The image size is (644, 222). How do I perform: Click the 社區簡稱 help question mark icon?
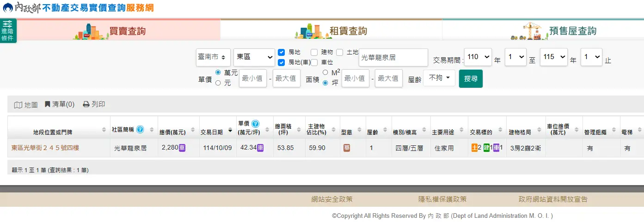pos(140,129)
